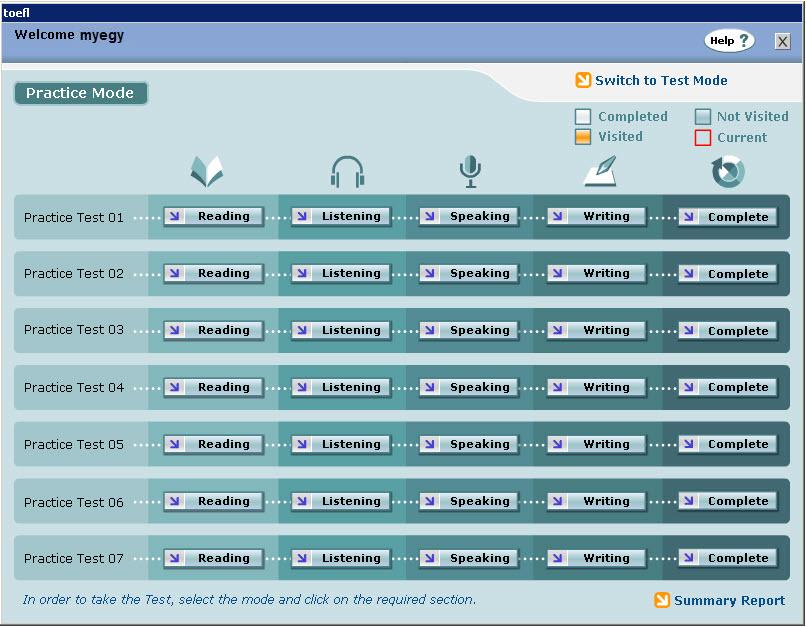The width and height of the screenshot is (806, 627).
Task: Click the Completed legend box
Action: 583,117
